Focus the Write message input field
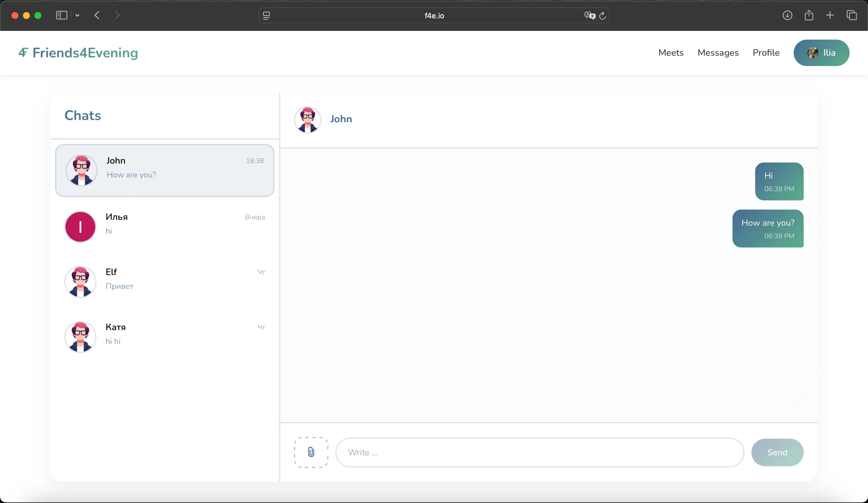868x503 pixels. coord(539,452)
